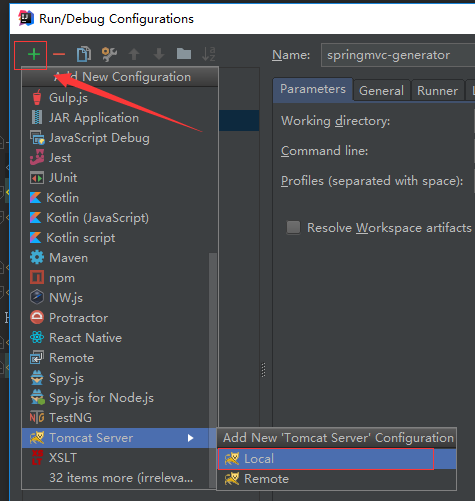The image size is (475, 501).
Task: Select the npm configuration entry
Action: coord(115,278)
